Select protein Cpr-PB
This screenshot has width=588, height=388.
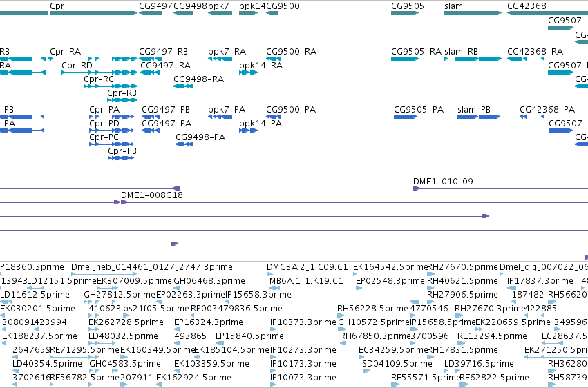pyautogui.click(x=121, y=158)
